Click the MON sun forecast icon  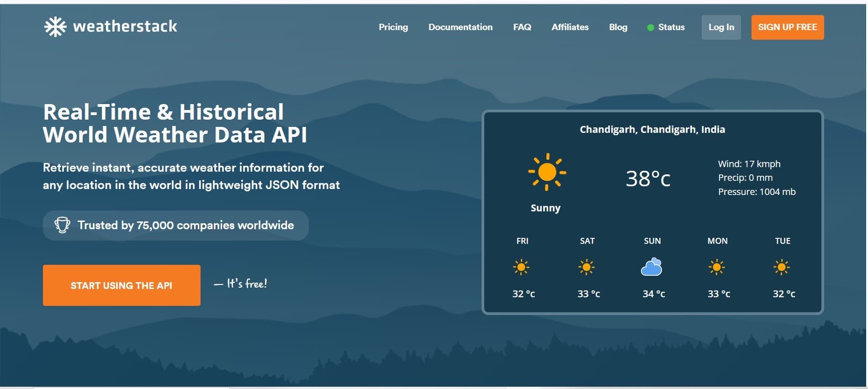[716, 267]
